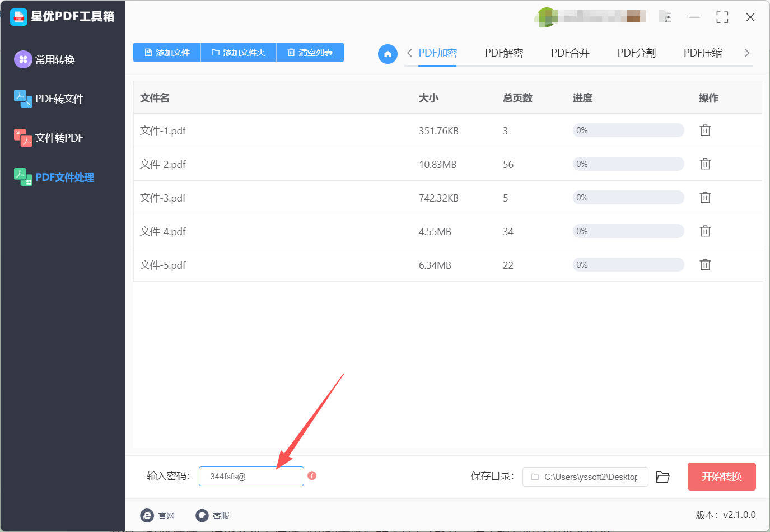This screenshot has width=770, height=532.
Task: Click the trash icon for 文件-5.pdf
Action: pyautogui.click(x=705, y=265)
